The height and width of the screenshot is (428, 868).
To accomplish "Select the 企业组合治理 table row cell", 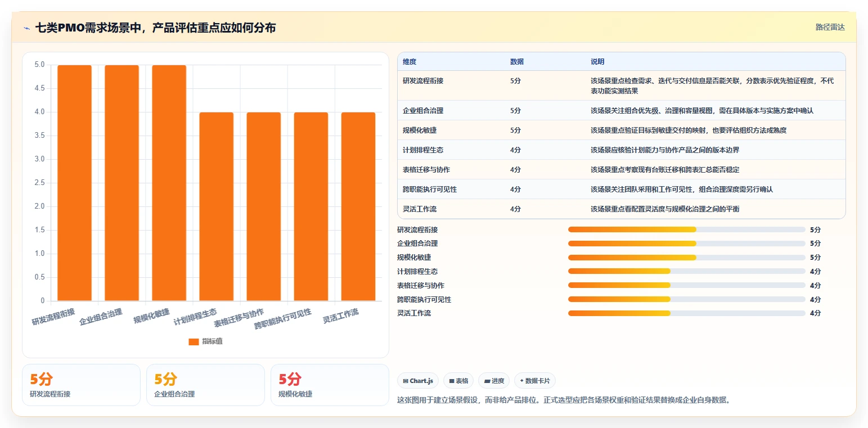I will pyautogui.click(x=423, y=111).
